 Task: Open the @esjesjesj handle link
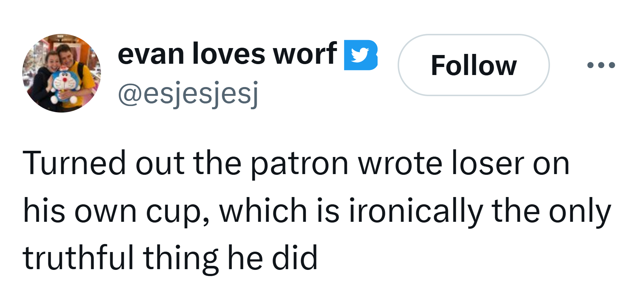[x=188, y=93]
